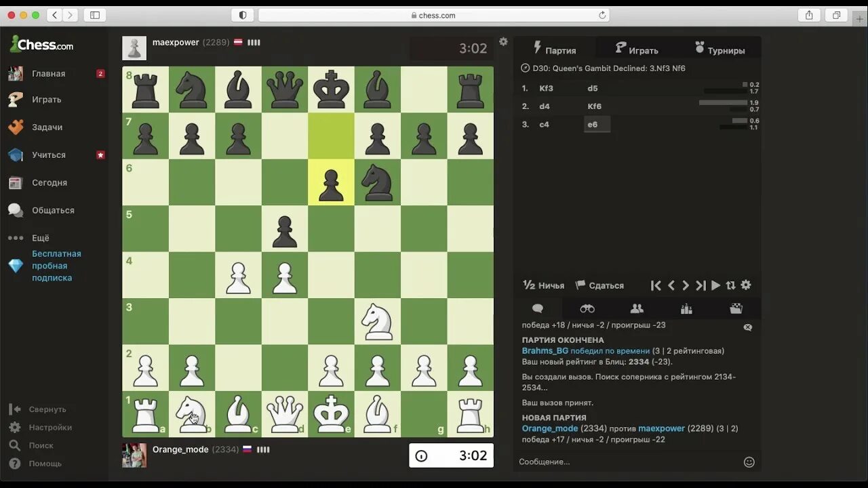The image size is (868, 488).
Task: Open Настройки in the sidebar
Action: coord(50,428)
